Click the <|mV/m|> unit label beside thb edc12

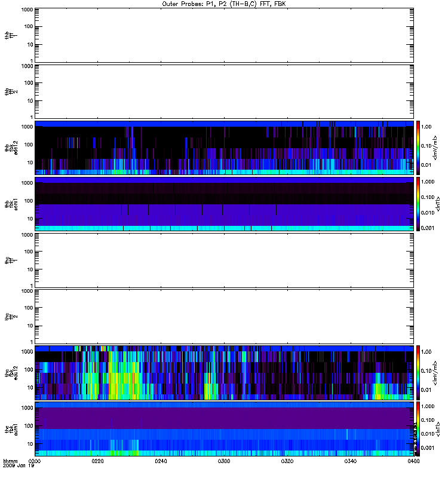[435, 148]
